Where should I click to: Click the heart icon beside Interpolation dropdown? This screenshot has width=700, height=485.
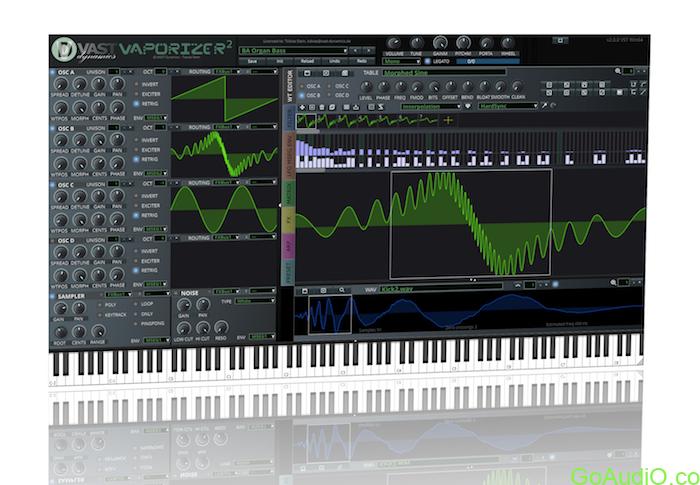pyautogui.click(x=468, y=106)
